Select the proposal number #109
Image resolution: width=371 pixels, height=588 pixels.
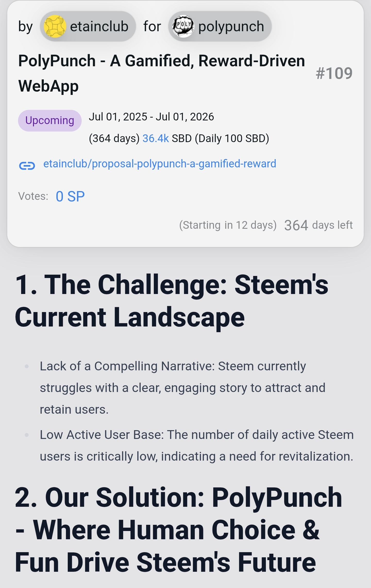point(334,73)
